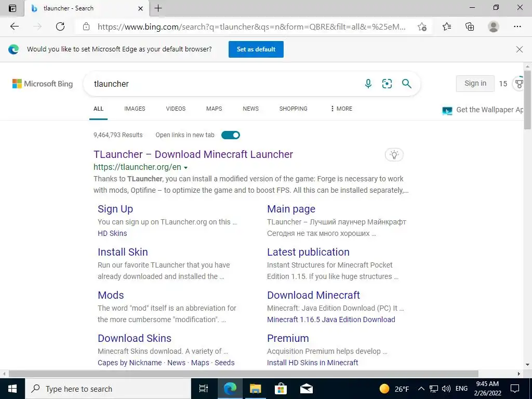The height and width of the screenshot is (399, 532).
Task: Open the tab actions menu icon
Action: point(12,8)
